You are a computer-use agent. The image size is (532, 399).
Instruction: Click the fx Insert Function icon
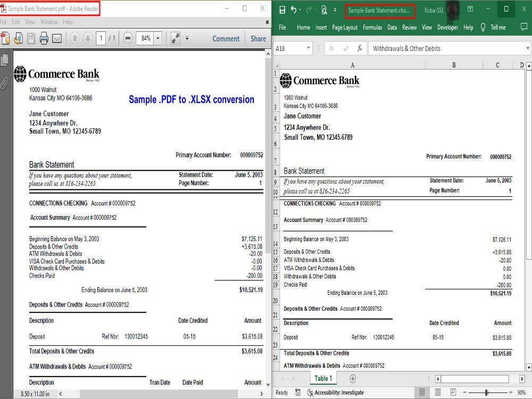click(x=360, y=48)
